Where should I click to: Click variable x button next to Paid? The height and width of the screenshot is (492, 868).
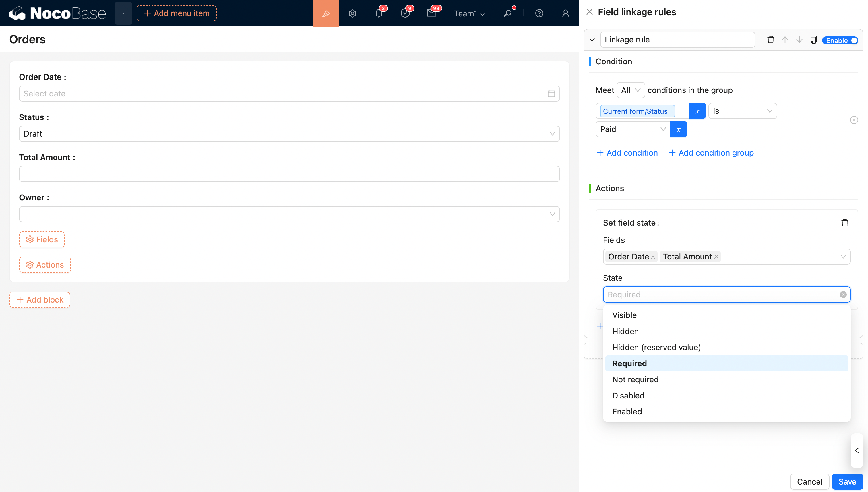coord(679,129)
